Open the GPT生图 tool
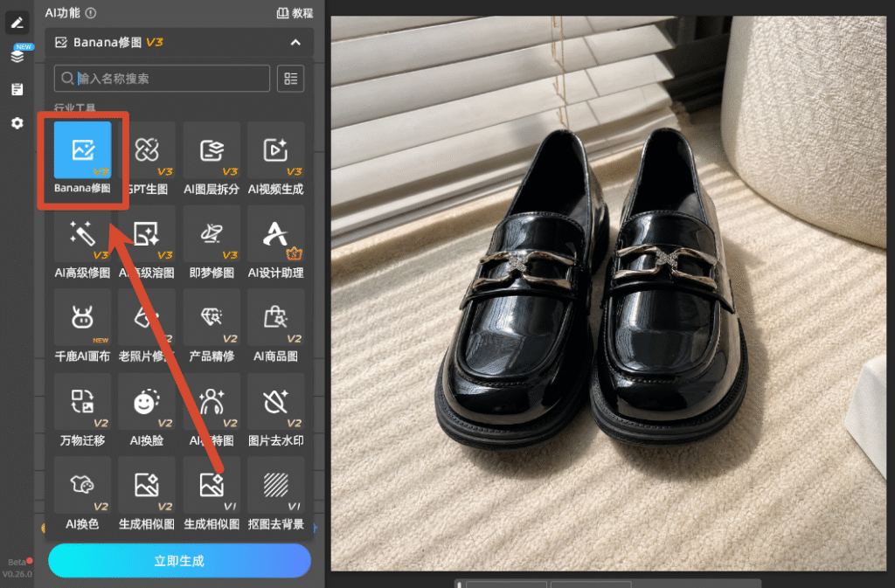The height and width of the screenshot is (588, 895). [147, 149]
